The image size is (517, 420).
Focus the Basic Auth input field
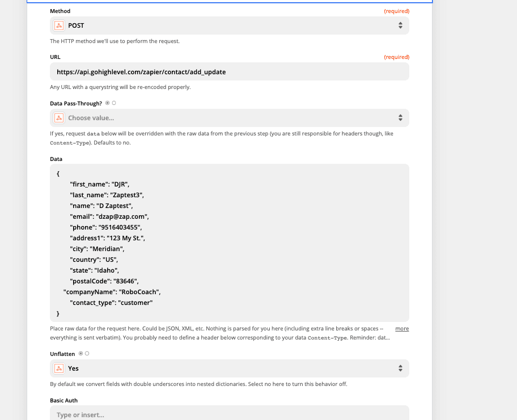coord(230,413)
